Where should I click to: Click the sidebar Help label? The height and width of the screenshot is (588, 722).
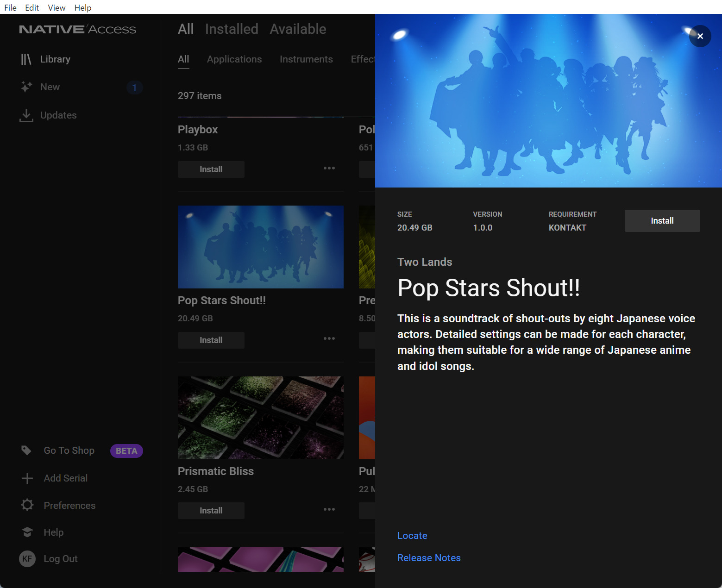click(x=54, y=532)
